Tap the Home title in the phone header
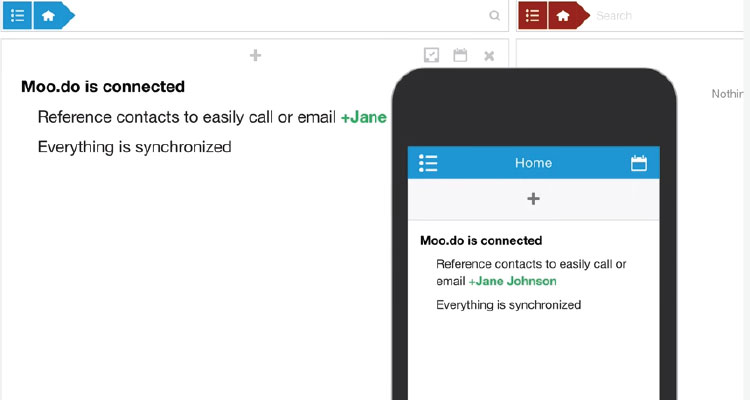750x400 pixels. pyautogui.click(x=533, y=163)
